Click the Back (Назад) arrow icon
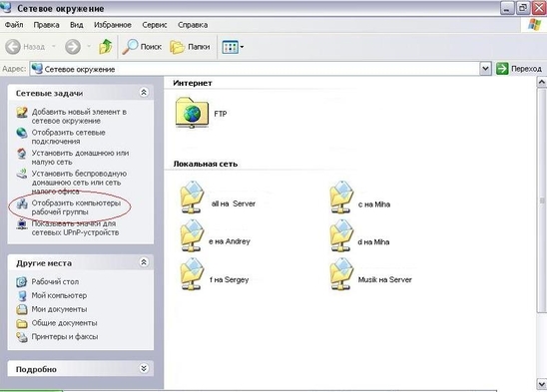The height and width of the screenshot is (392, 547). point(13,47)
